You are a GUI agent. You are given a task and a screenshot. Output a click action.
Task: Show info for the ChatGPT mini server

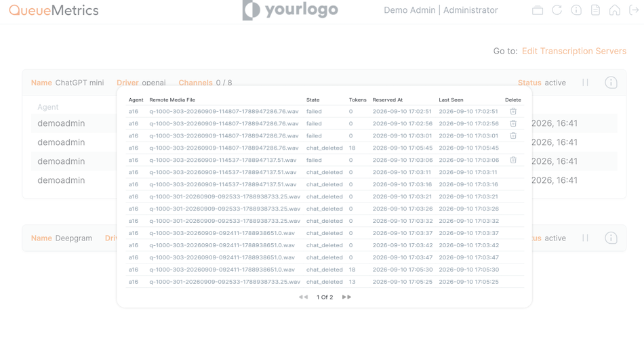[x=611, y=83]
